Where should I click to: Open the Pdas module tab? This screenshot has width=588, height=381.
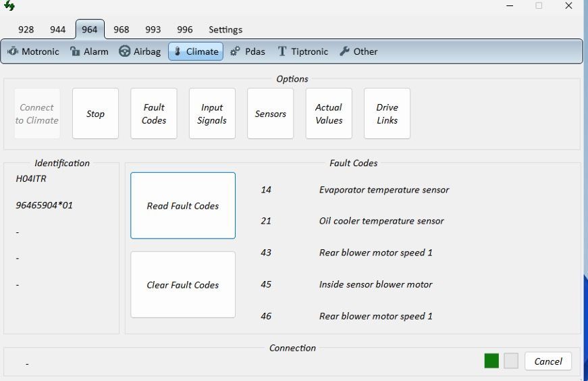click(x=247, y=51)
